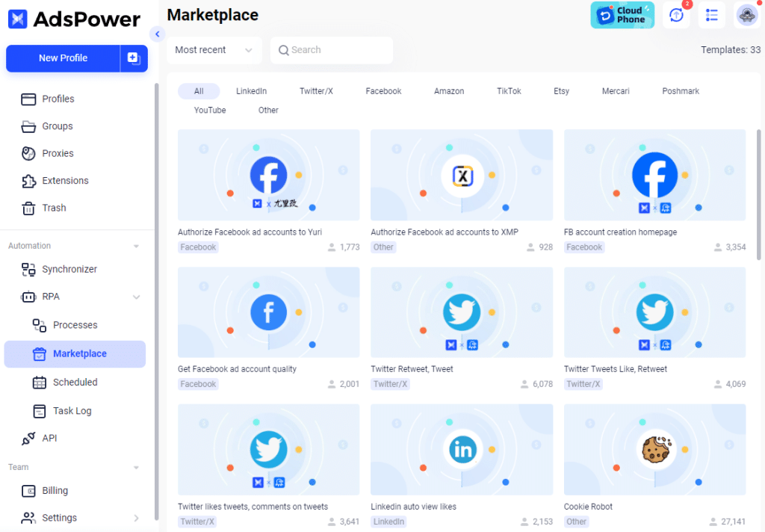The width and height of the screenshot is (765, 532).
Task: Click the Facebook tag under Yuri template
Action: click(x=198, y=247)
